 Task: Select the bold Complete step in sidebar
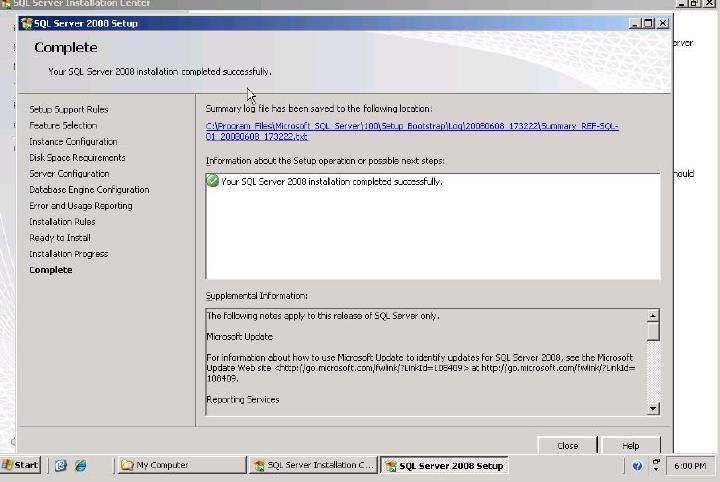(51, 270)
